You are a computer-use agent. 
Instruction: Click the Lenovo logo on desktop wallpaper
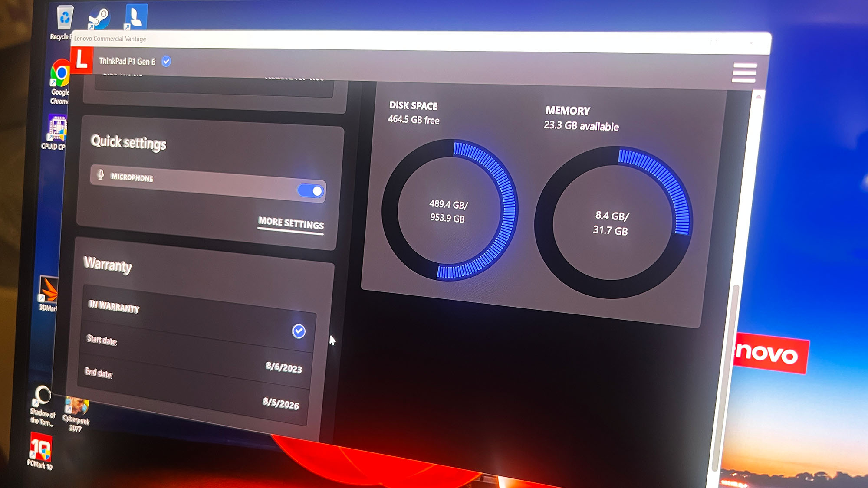pos(771,353)
